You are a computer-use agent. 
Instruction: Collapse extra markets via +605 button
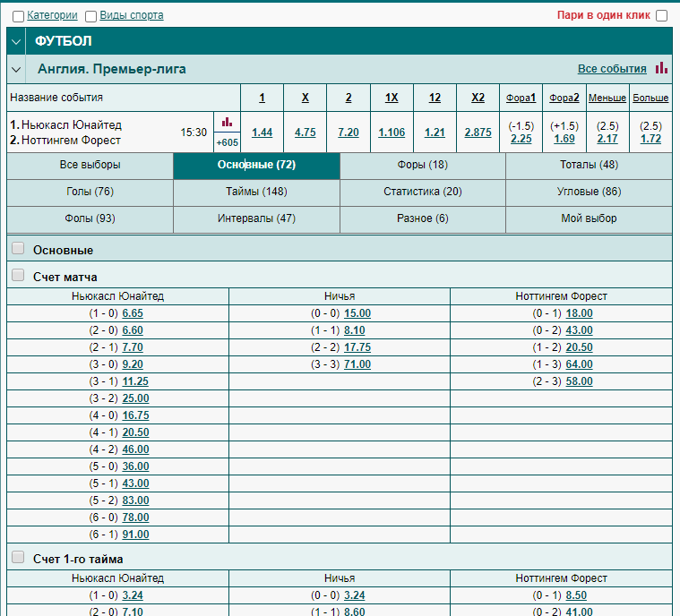[228, 142]
